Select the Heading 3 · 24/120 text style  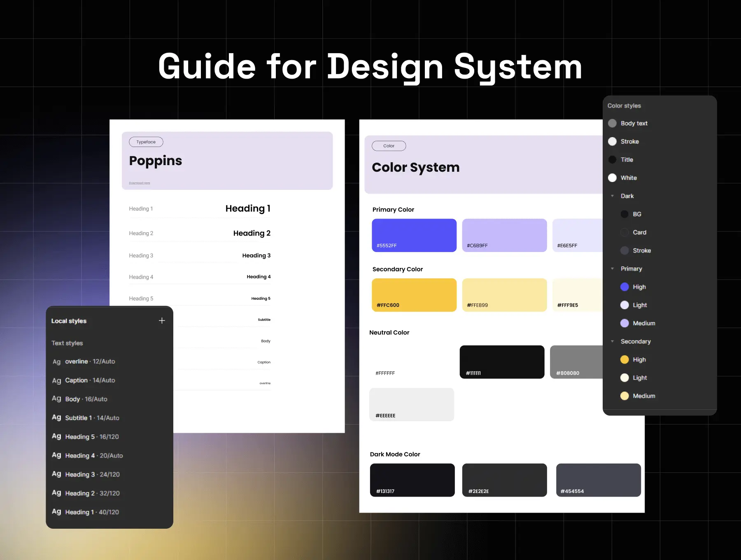pos(92,474)
